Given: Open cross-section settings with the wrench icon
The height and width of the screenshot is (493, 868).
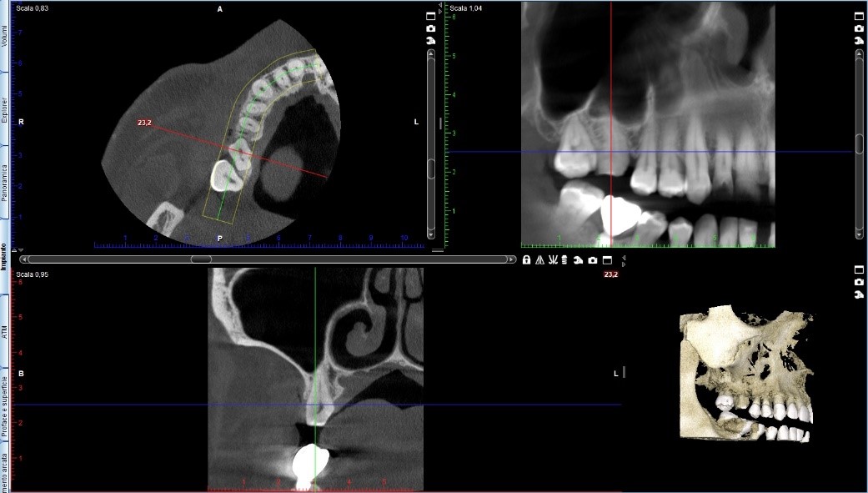Looking at the screenshot, I should click(578, 260).
